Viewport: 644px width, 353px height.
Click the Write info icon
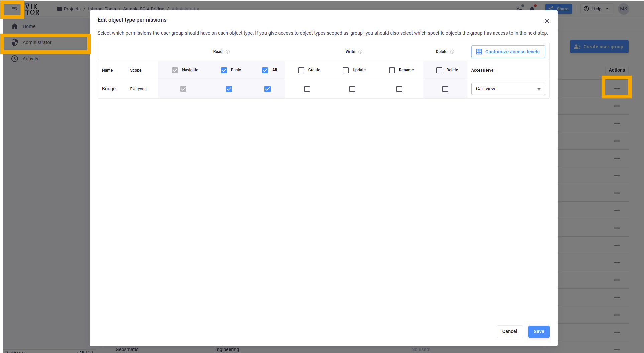pyautogui.click(x=360, y=52)
